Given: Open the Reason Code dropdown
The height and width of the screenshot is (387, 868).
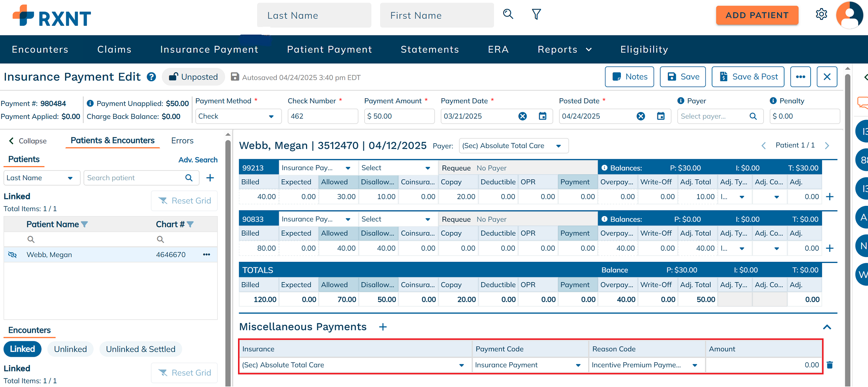Looking at the screenshot, I should coord(647,365).
